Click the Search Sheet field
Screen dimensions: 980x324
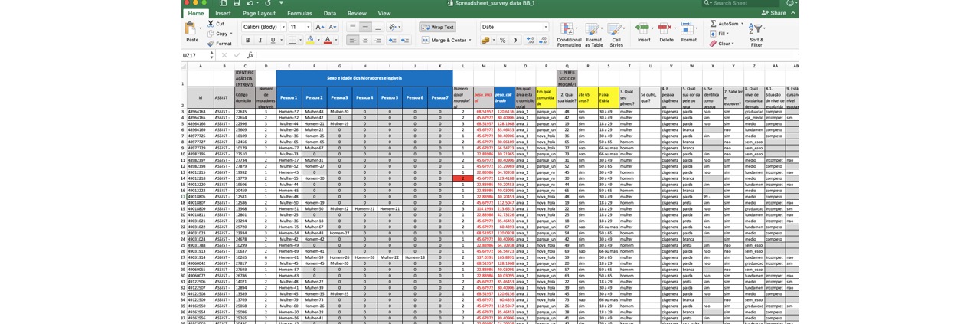[x=742, y=3]
